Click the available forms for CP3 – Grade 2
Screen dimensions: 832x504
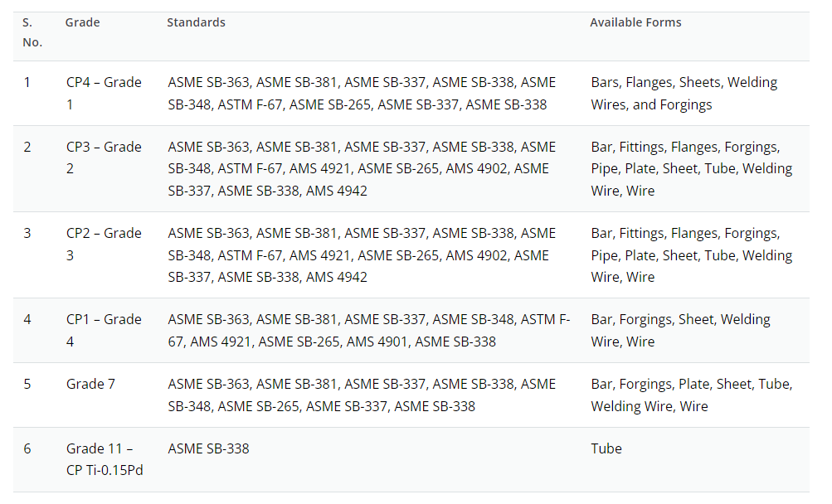691,169
